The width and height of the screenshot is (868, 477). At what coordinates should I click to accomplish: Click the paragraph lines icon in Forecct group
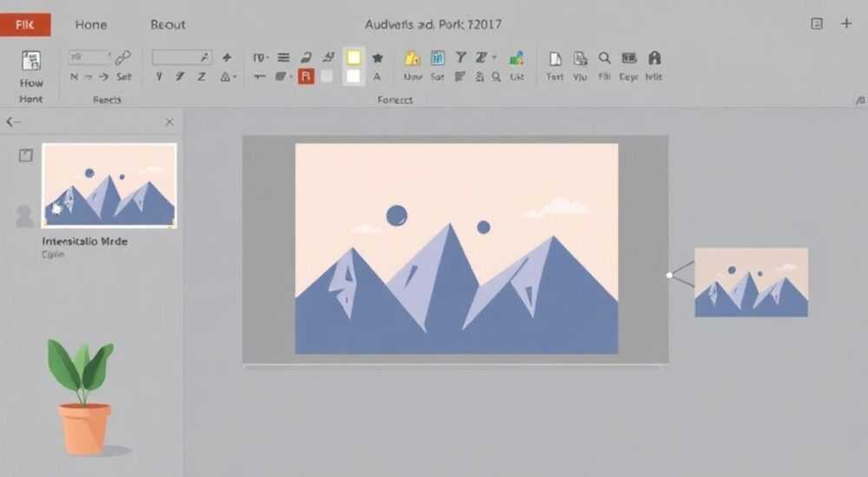point(459,76)
